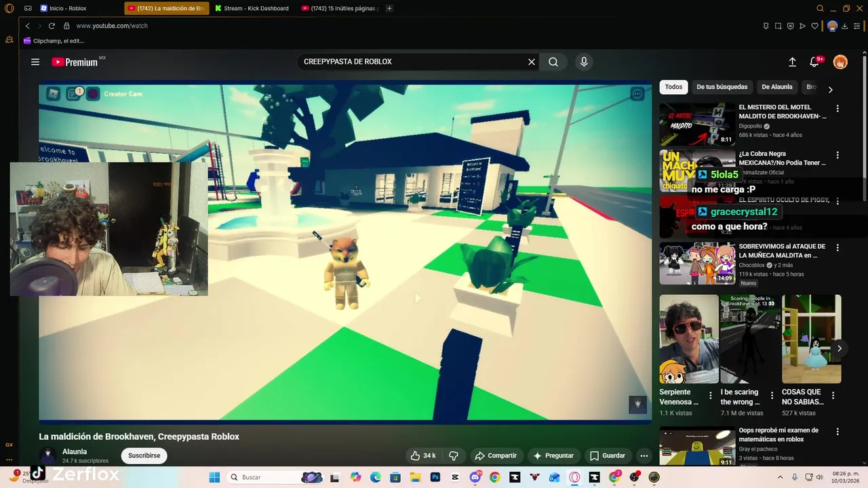Select the Todos filter chip
This screenshot has width=868, height=488.
[x=673, y=87]
